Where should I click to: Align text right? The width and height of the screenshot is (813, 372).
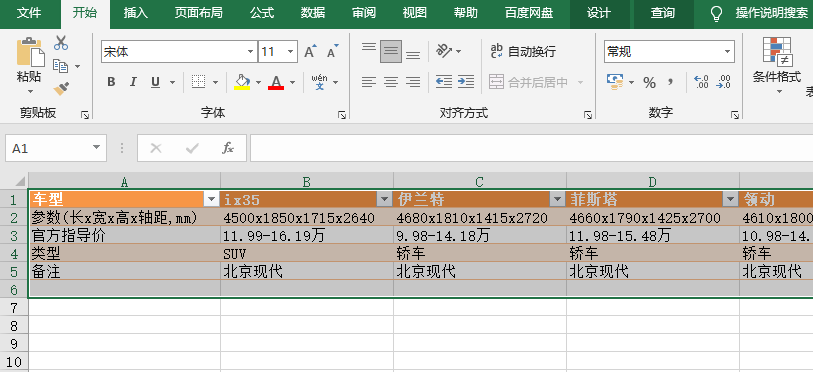click(413, 82)
